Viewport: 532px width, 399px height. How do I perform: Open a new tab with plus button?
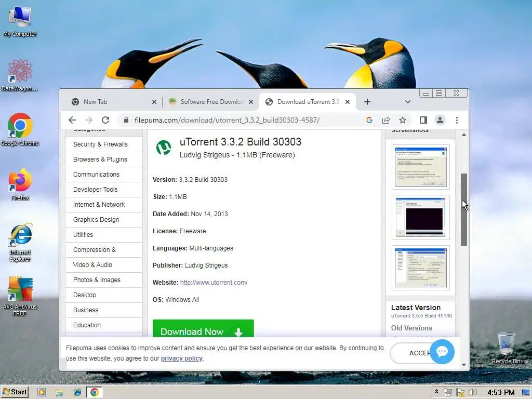pos(367,102)
